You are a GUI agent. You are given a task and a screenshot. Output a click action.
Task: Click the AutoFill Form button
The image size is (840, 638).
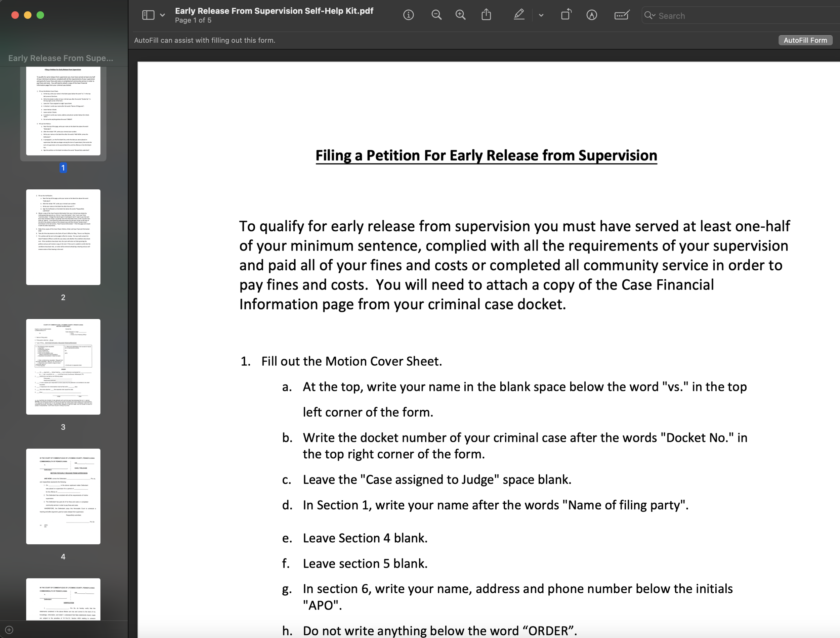(x=805, y=40)
